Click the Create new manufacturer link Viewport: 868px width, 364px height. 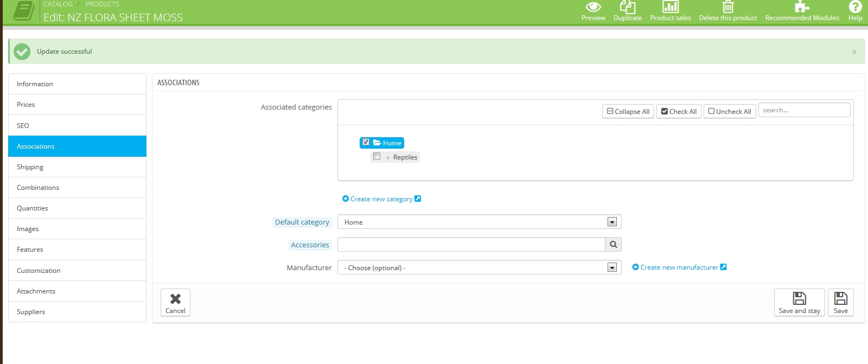[x=679, y=267]
